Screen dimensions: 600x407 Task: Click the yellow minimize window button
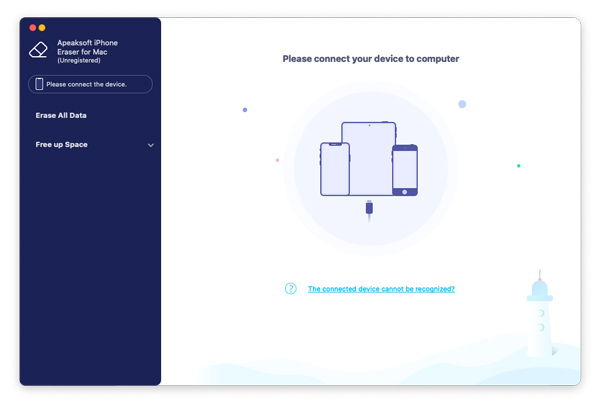42,28
